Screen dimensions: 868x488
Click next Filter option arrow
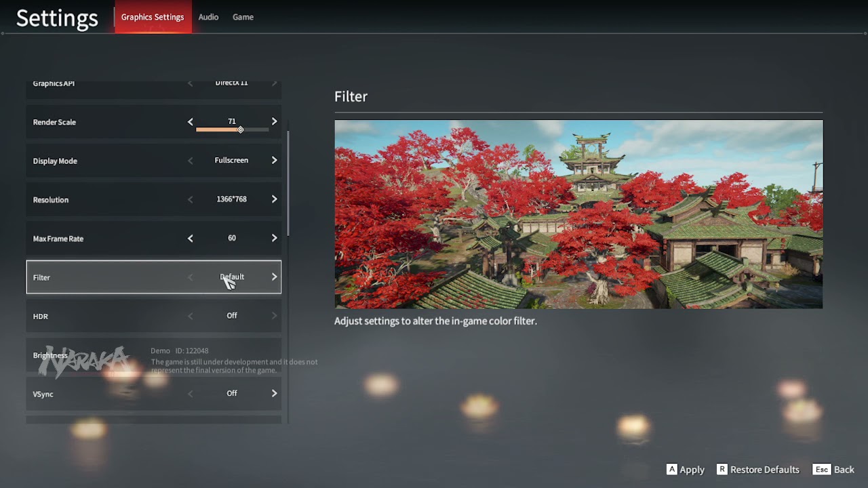click(274, 277)
